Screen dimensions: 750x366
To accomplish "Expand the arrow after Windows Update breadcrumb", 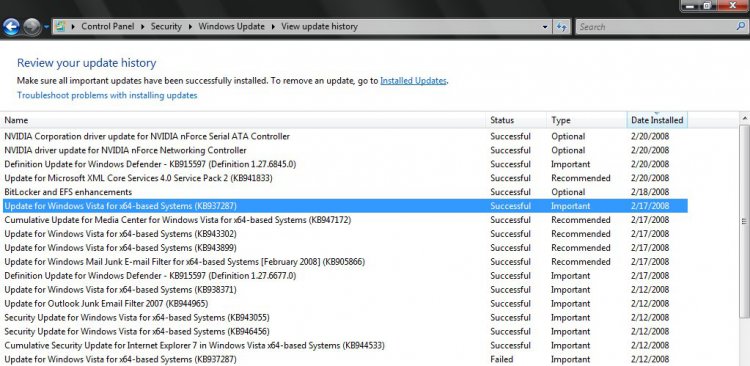I will [x=273, y=27].
